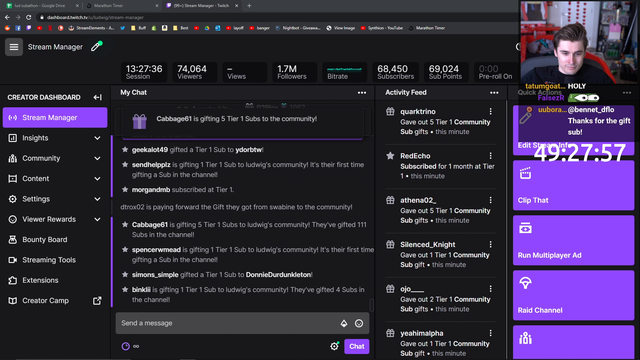Click the Cabbage61 gift banner
640x360 pixels.
pyautogui.click(x=242, y=120)
